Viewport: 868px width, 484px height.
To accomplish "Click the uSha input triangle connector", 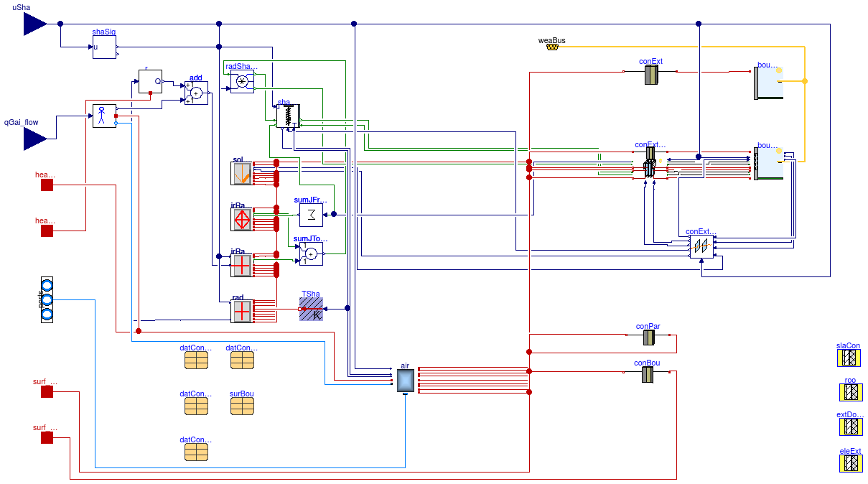I will (x=34, y=24).
